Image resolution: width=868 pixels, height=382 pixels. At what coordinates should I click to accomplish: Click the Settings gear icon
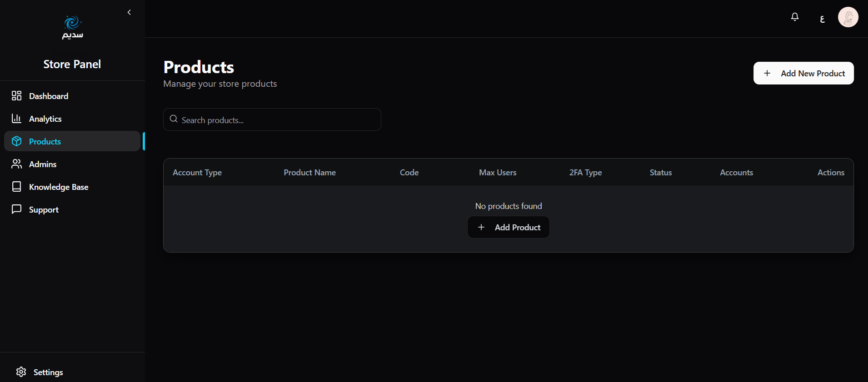21,372
